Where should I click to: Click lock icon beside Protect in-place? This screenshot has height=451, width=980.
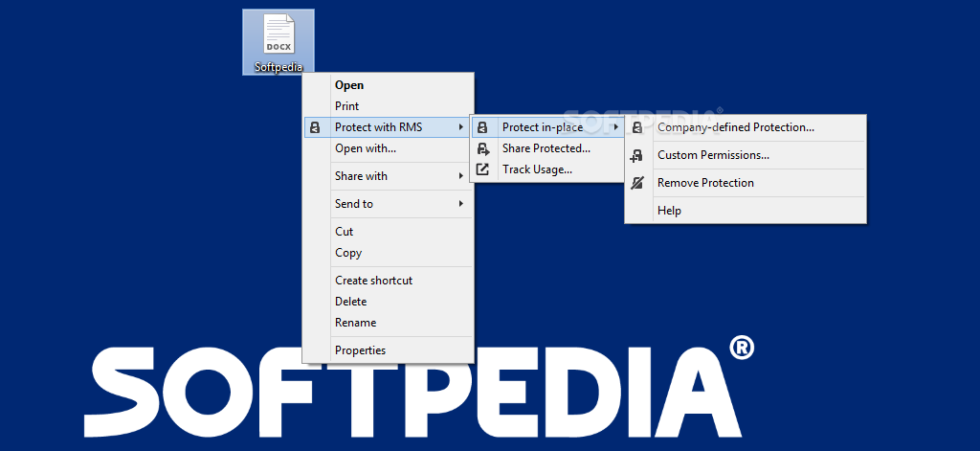481,127
